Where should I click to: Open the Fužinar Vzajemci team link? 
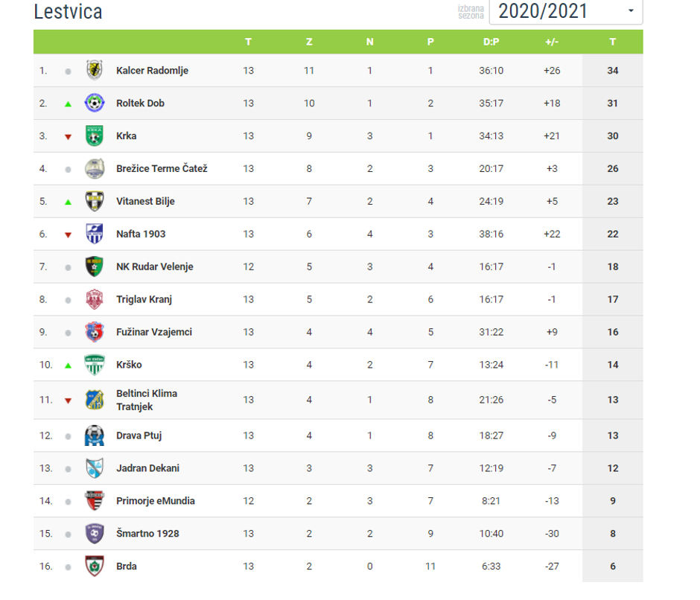[x=154, y=332]
